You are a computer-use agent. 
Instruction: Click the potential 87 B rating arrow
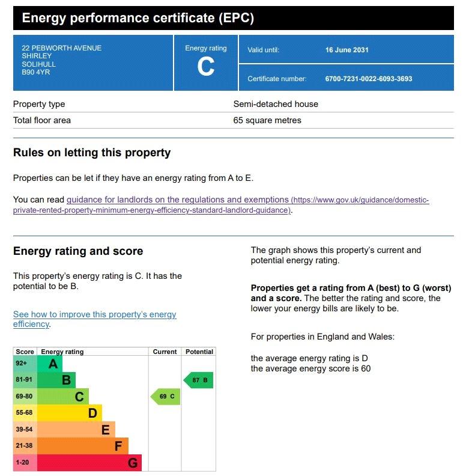(x=198, y=380)
